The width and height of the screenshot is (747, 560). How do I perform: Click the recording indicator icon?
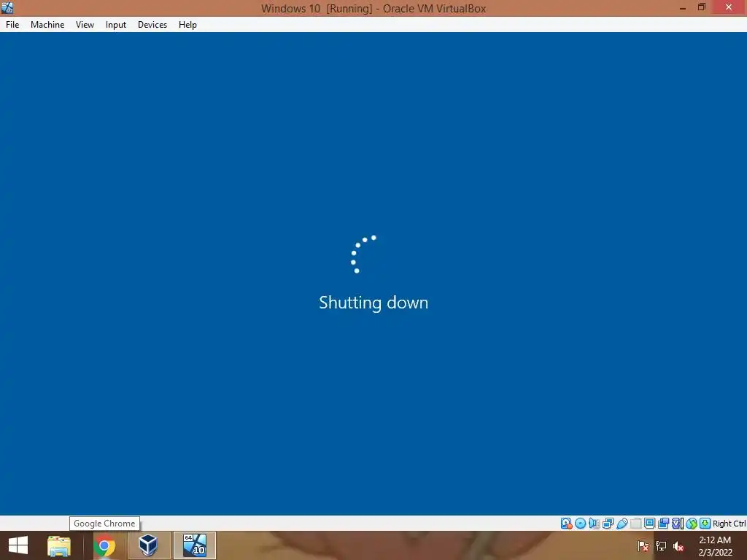click(663, 524)
